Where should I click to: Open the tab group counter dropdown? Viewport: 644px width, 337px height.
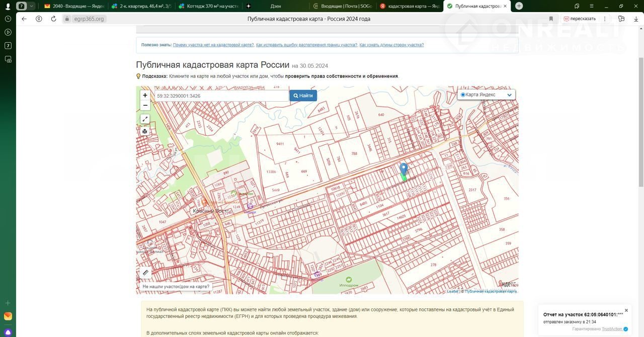point(32,6)
